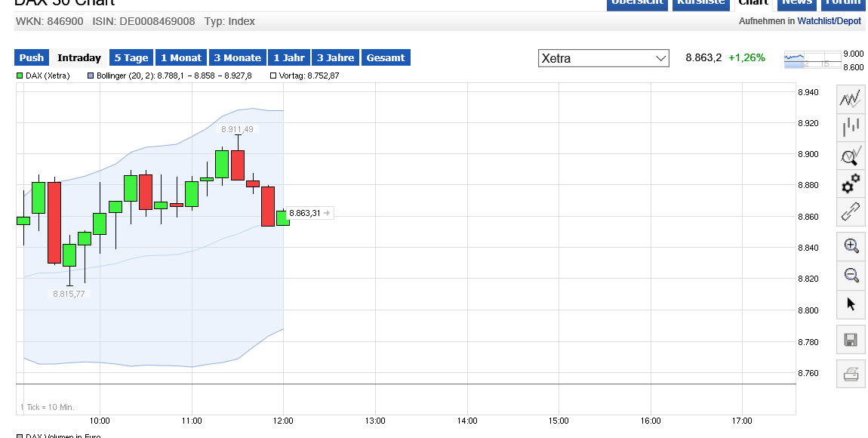868x438 pixels.
Task: Switch to 1 Jahr range
Action: pos(289,57)
